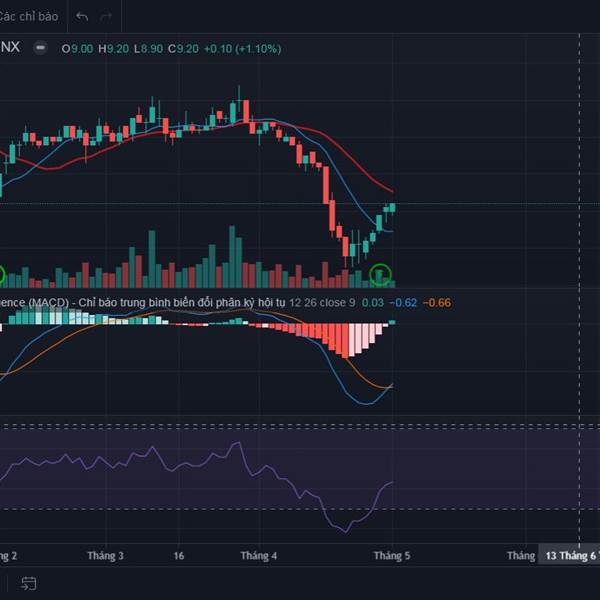Click the low price L8.90 value

148,49
